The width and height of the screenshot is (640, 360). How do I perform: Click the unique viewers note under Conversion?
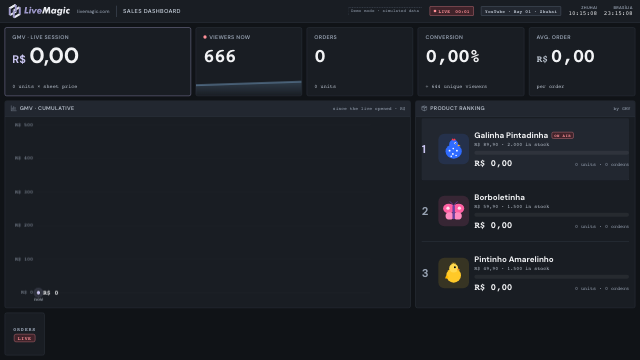point(456,87)
